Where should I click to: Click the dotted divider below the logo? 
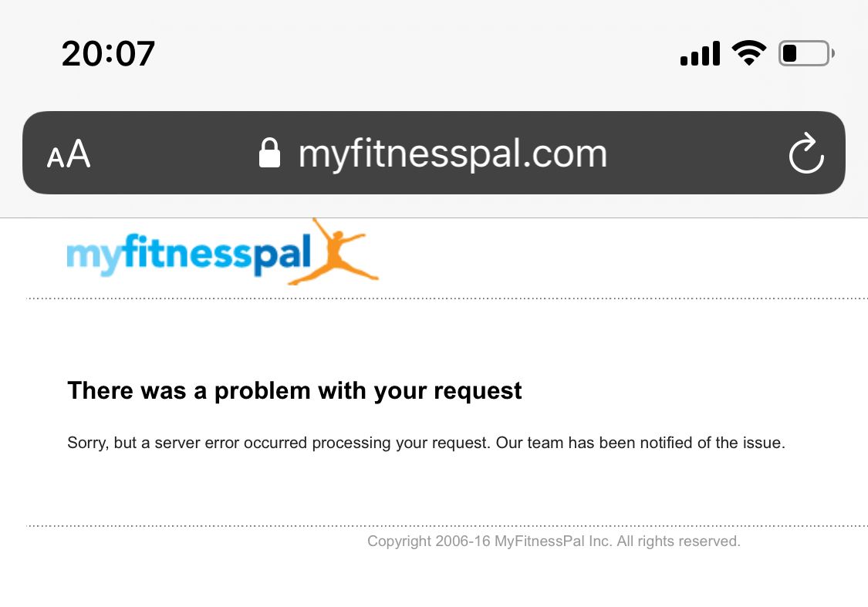pos(448,298)
